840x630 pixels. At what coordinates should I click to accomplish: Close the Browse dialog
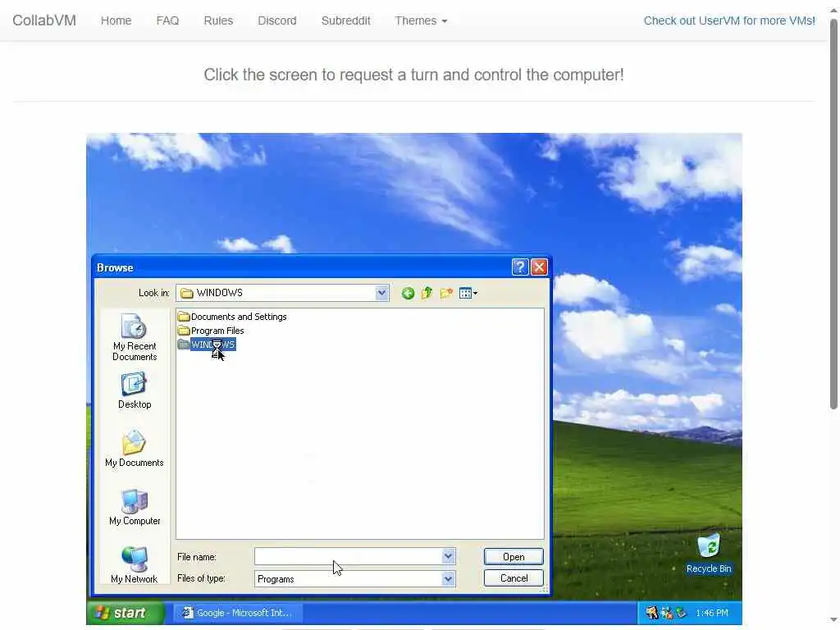point(539,267)
